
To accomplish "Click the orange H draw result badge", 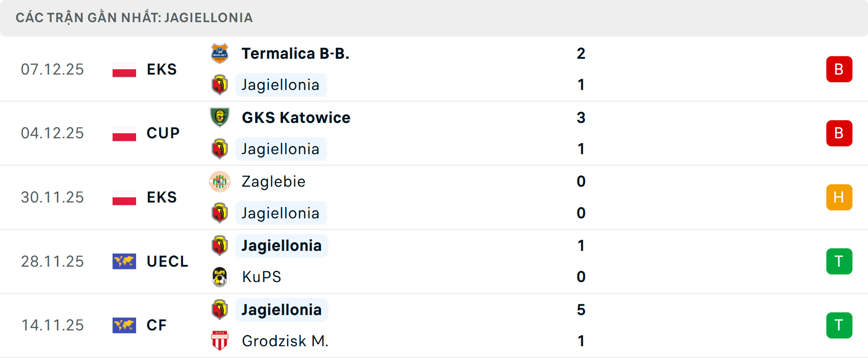I will tap(839, 198).
